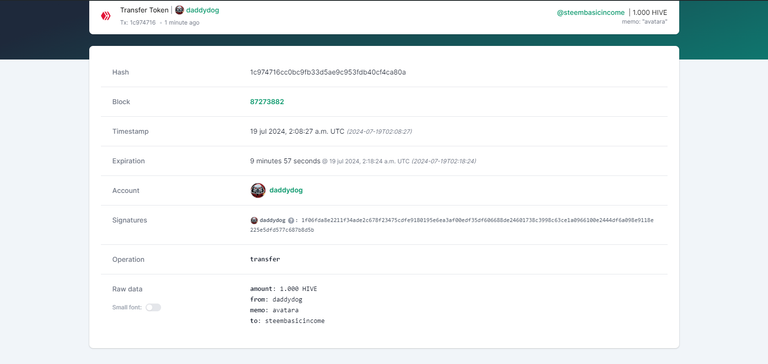This screenshot has height=364, width=768.
Task: Click the Operation row label
Action: coord(128,260)
